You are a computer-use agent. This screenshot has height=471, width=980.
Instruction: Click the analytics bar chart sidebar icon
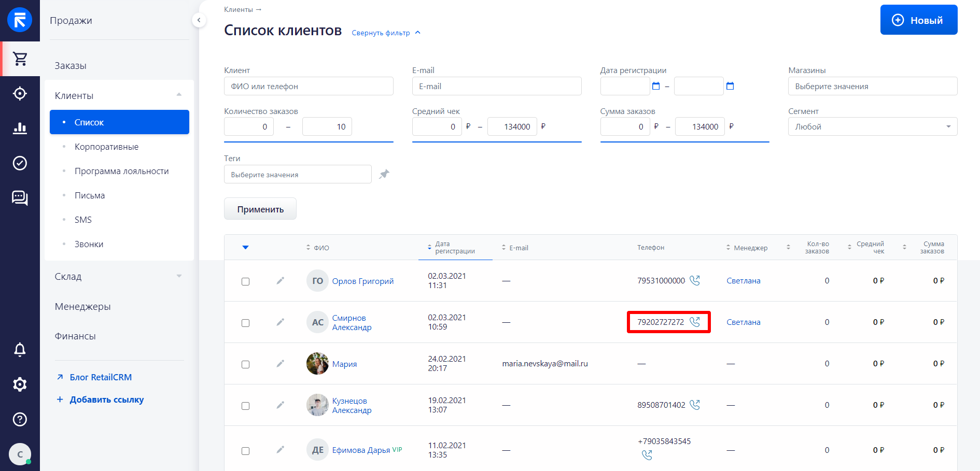pos(20,128)
